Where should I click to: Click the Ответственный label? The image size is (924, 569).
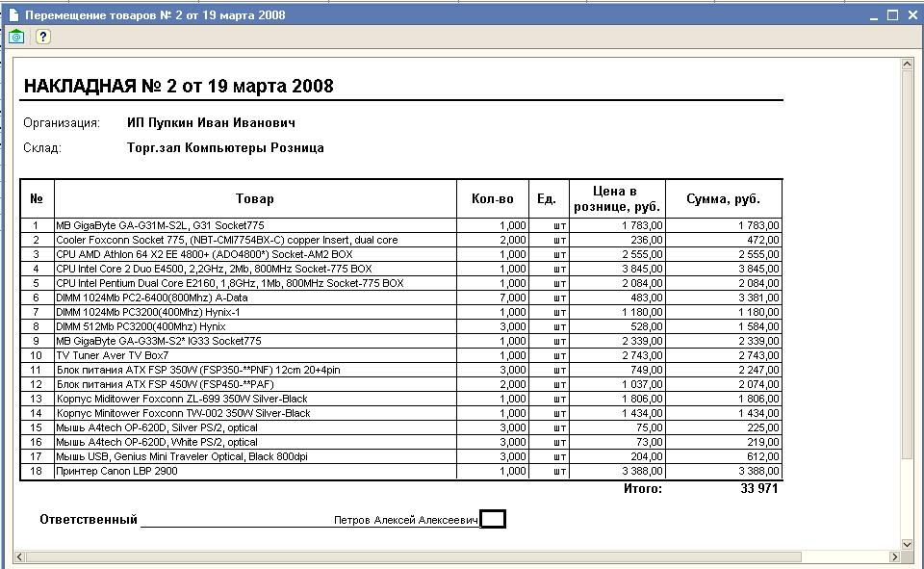pos(89,520)
